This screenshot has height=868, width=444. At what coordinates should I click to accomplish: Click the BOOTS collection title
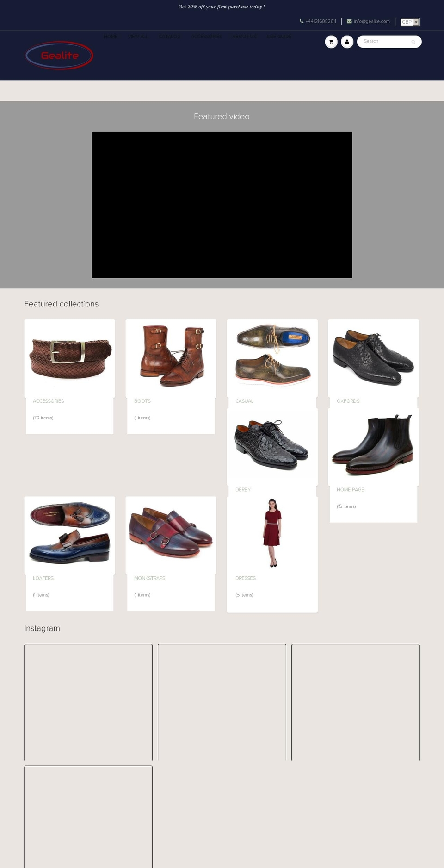coord(142,401)
